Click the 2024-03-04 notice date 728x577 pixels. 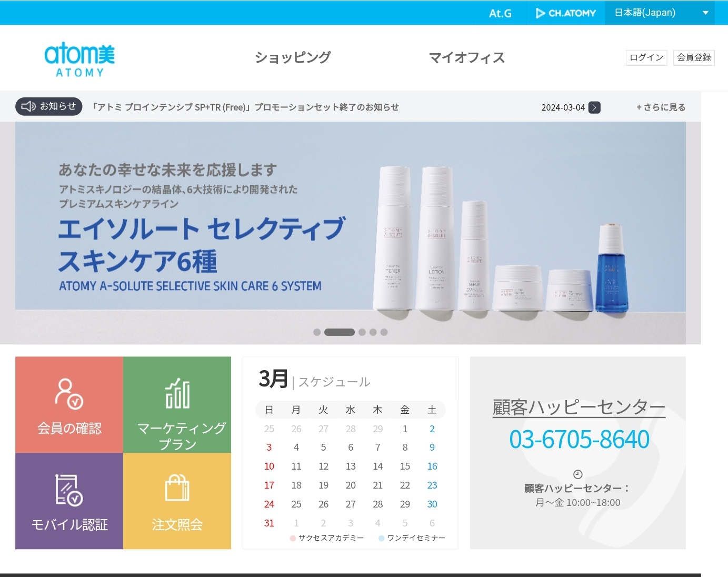click(563, 107)
